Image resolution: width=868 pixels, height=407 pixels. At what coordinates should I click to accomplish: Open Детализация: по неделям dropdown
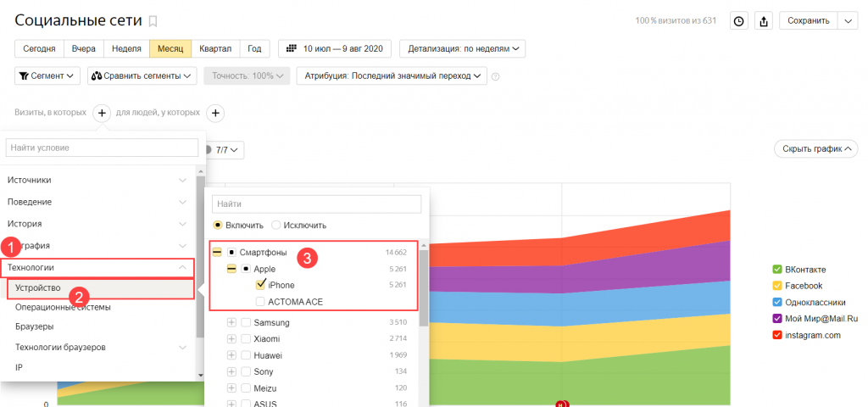(462, 48)
